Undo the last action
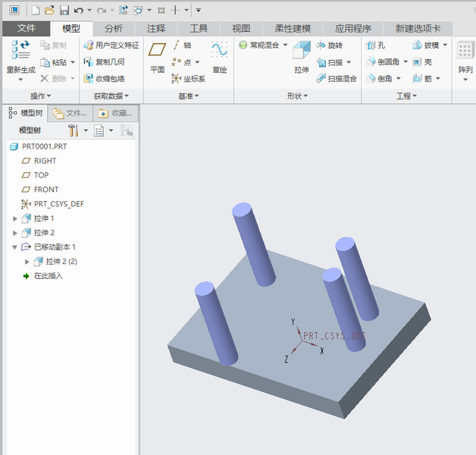Image resolution: width=476 pixels, height=455 pixels. [79, 11]
